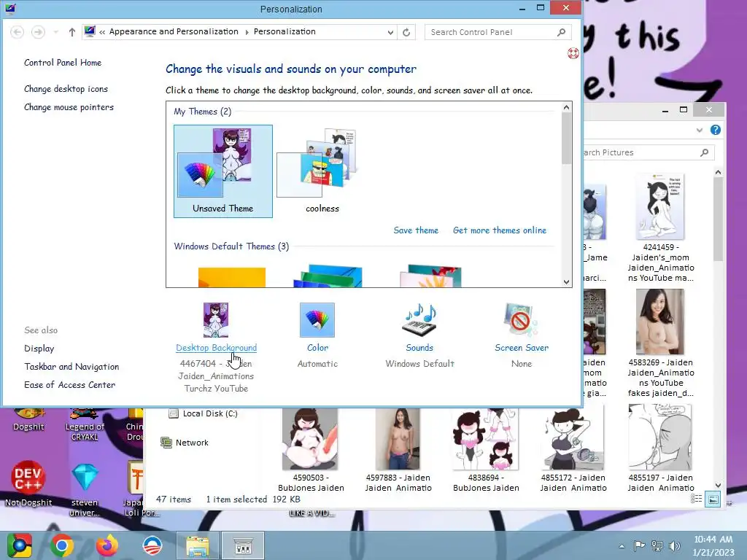Open Taskbar and Navigation link
747x560 pixels.
tap(71, 367)
